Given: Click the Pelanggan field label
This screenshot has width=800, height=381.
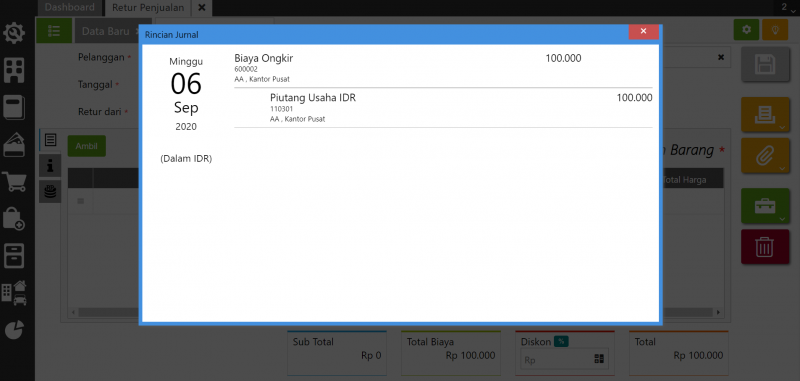Looking at the screenshot, I should (101, 57).
